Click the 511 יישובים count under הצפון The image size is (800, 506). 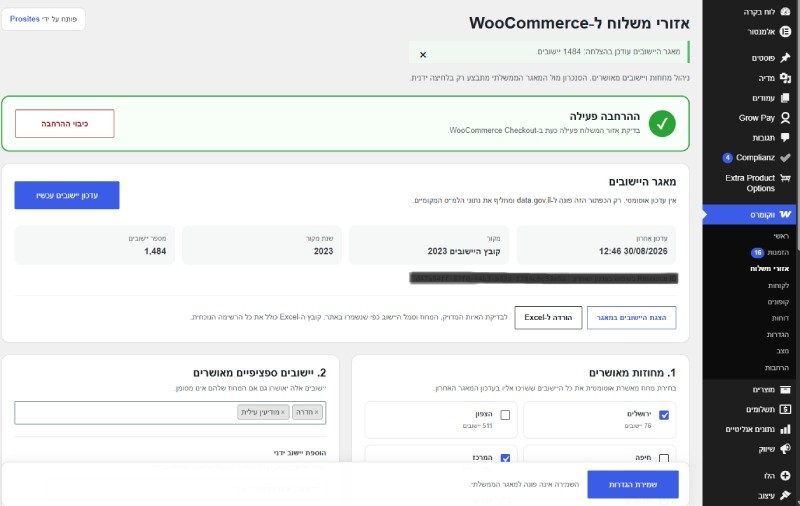coord(478,425)
